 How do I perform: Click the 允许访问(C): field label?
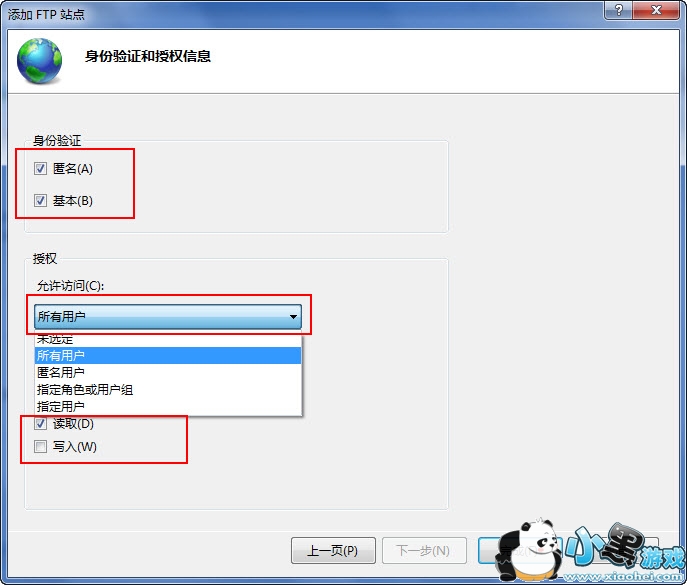(x=70, y=286)
